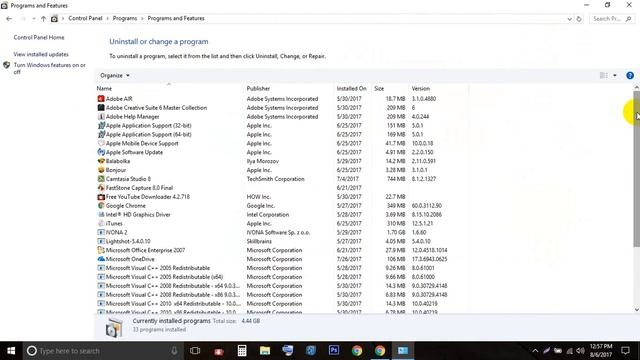This screenshot has height=360, width=640.
Task: Select Microsoft Visual C++ 2005 Redistributable (x64)
Action: [282, 277]
